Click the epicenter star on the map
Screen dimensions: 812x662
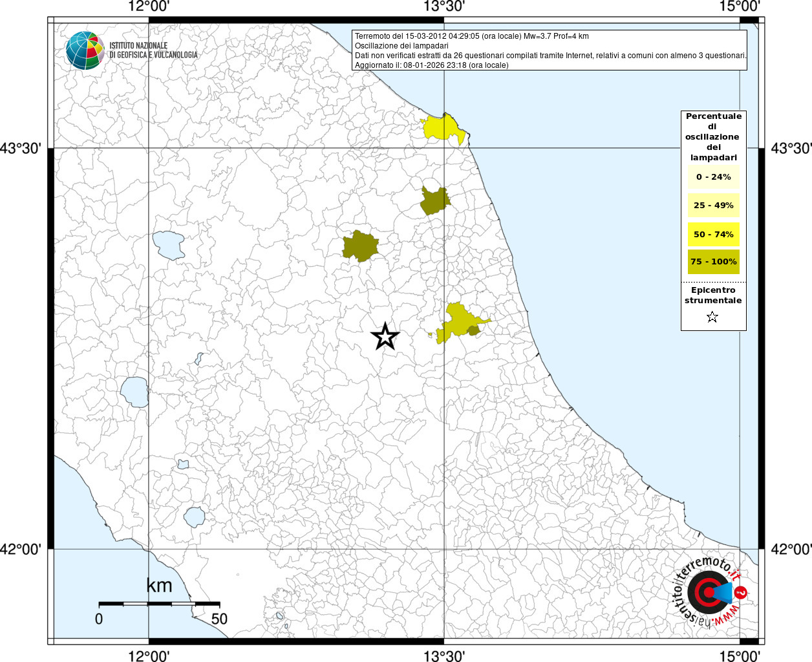pos(385,337)
